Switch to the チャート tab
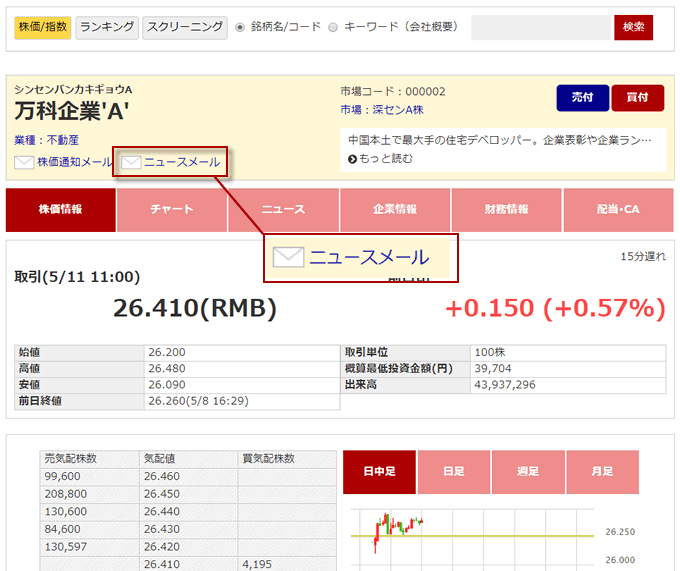 (x=172, y=210)
